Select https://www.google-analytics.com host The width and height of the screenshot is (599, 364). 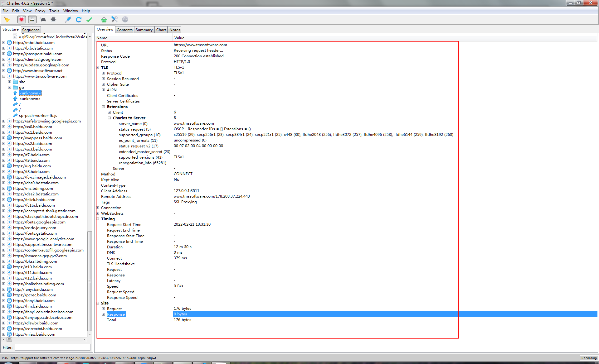pyautogui.click(x=44, y=239)
